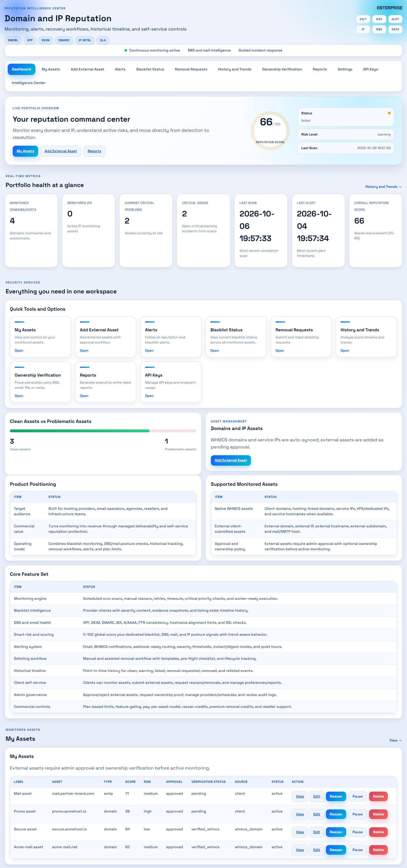Edit the promo.acmehost.io asset
The height and width of the screenshot is (868, 407).
317,815
